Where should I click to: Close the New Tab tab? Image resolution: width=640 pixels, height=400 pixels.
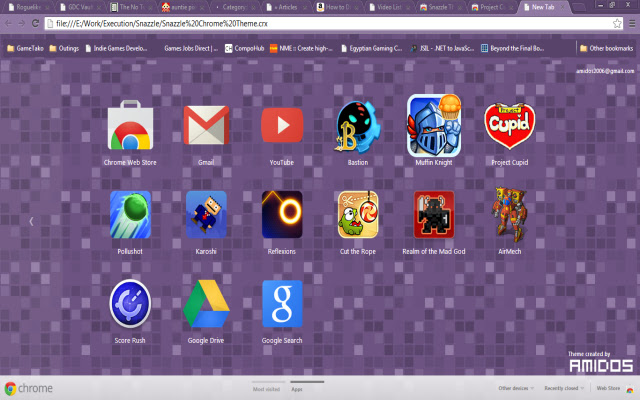pyautogui.click(x=563, y=7)
